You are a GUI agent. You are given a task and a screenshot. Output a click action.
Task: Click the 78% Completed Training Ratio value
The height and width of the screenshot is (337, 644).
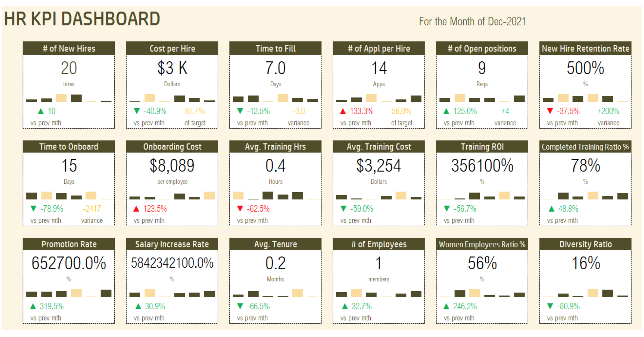585,166
